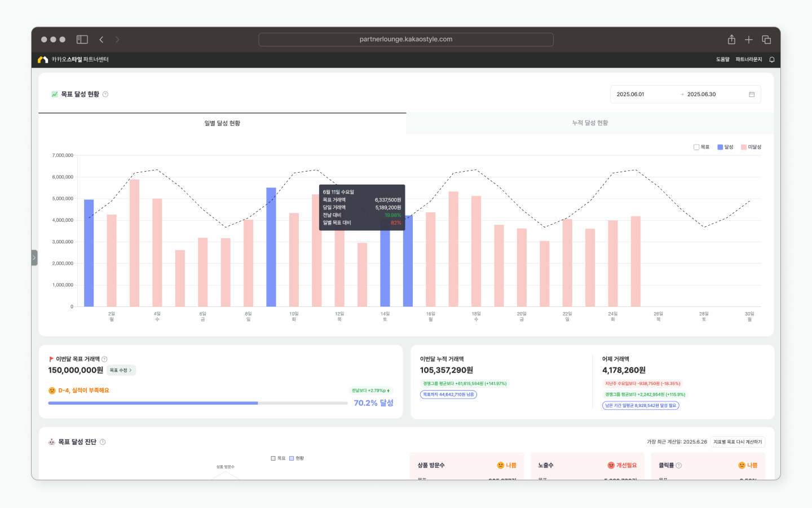Viewport: 812px width, 508px height.
Task: Open the calendar icon in the date range
Action: 752,94
